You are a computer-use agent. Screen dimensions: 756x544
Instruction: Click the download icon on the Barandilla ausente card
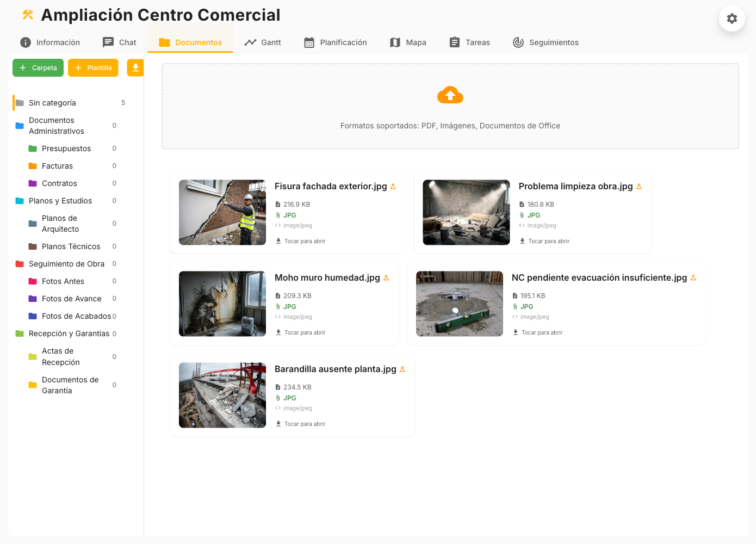click(279, 423)
